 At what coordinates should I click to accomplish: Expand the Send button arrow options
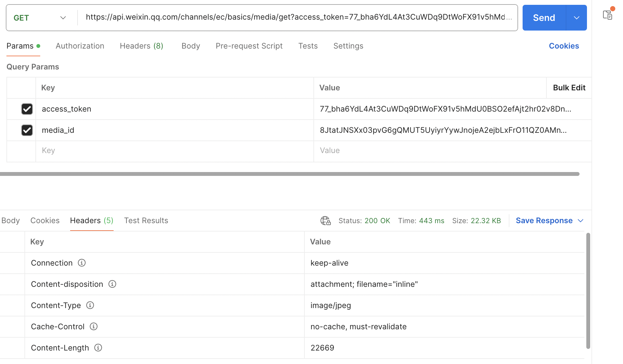click(x=576, y=18)
